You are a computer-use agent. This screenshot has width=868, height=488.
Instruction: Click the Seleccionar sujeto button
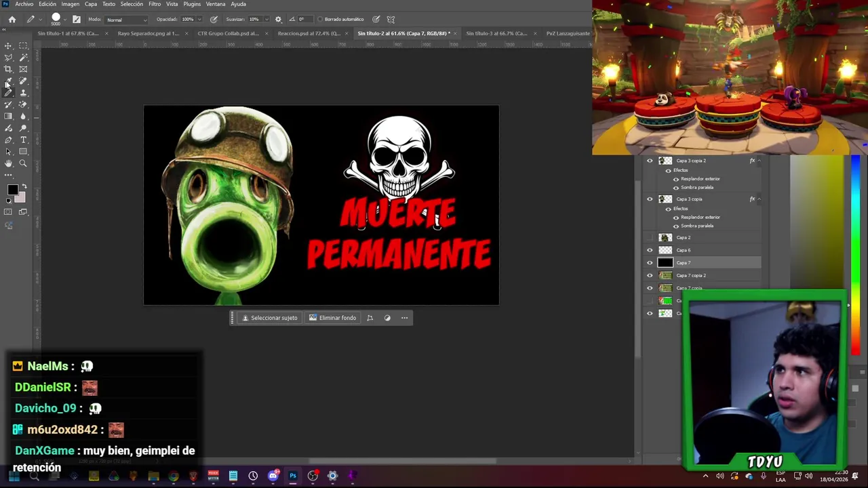click(x=269, y=318)
